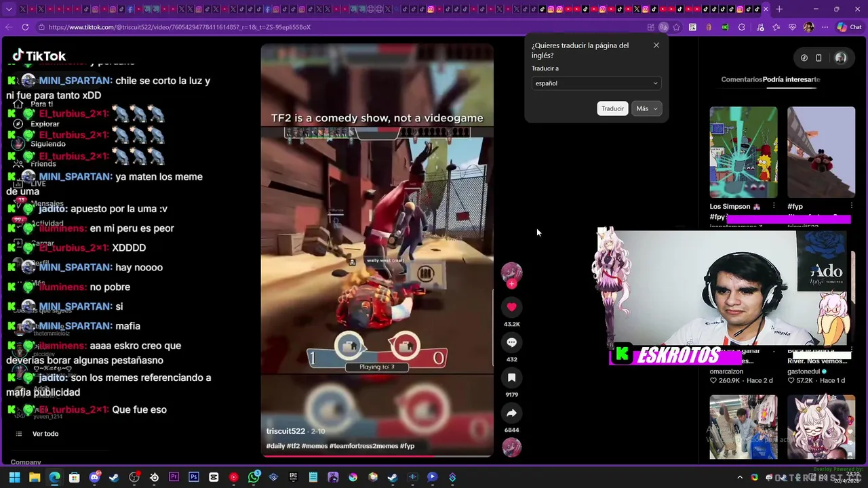The image size is (868, 488).
Task: Open the #fyp recommended video thumbnail
Action: [821, 152]
